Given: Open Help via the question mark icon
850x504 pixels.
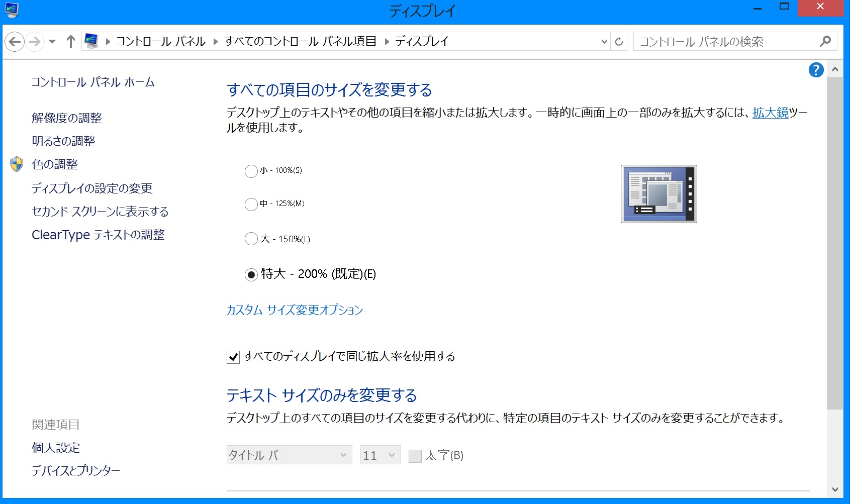Looking at the screenshot, I should tap(816, 70).
